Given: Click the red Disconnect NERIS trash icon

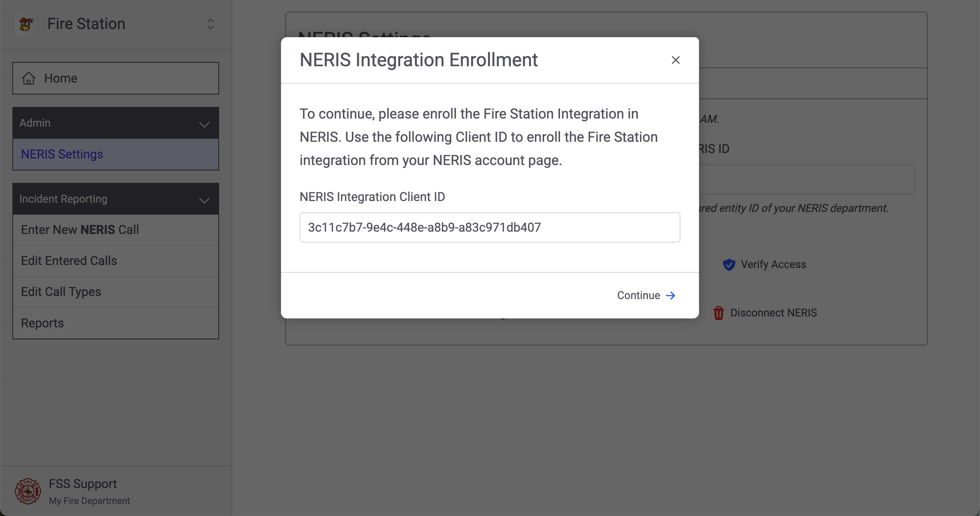Looking at the screenshot, I should (718, 313).
